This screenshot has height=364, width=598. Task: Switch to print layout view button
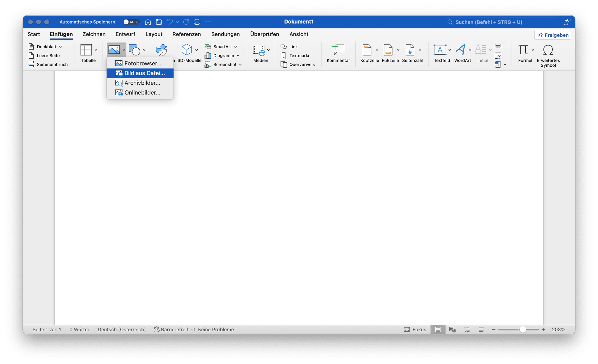click(x=438, y=330)
